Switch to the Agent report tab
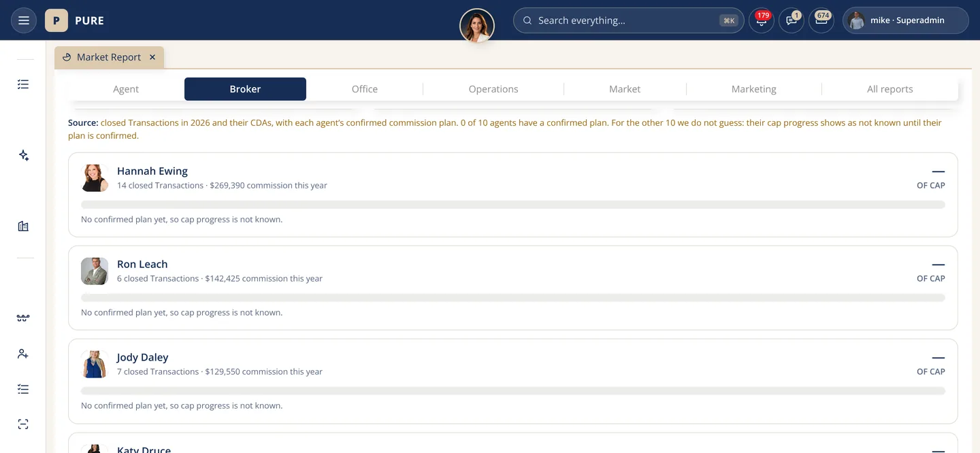 pos(126,89)
